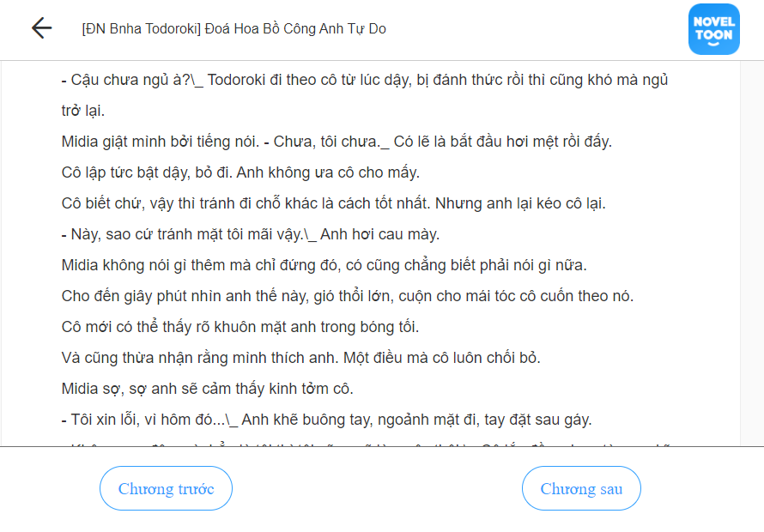Click the sentence "Cô lập tức bật dậy, bỏ đi"

(x=147, y=172)
